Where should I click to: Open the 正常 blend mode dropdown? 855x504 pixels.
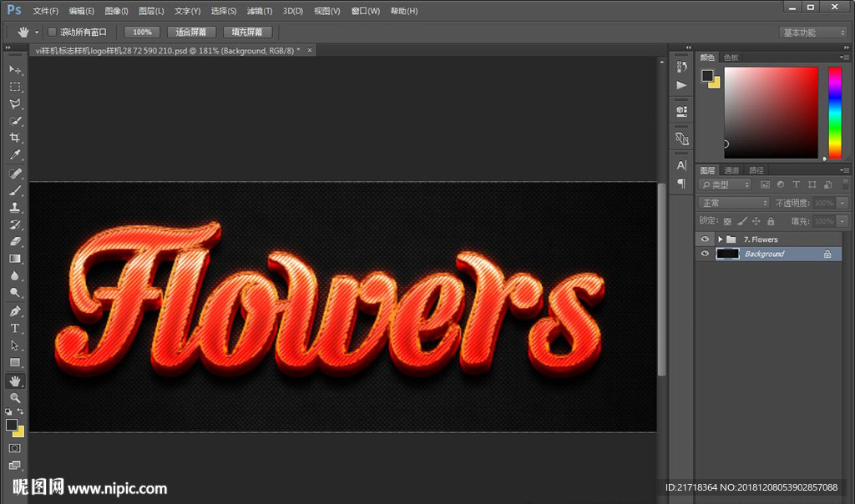(x=734, y=203)
